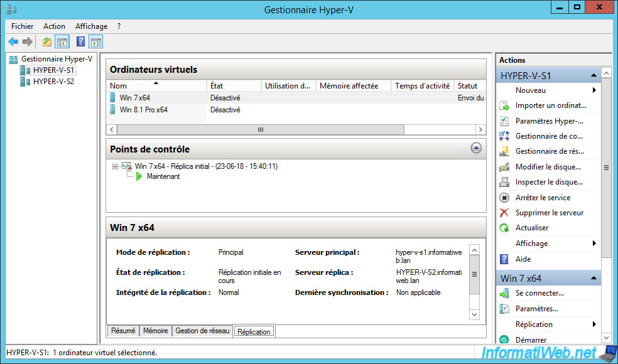Click the Back arrow toolbar icon

coord(13,41)
